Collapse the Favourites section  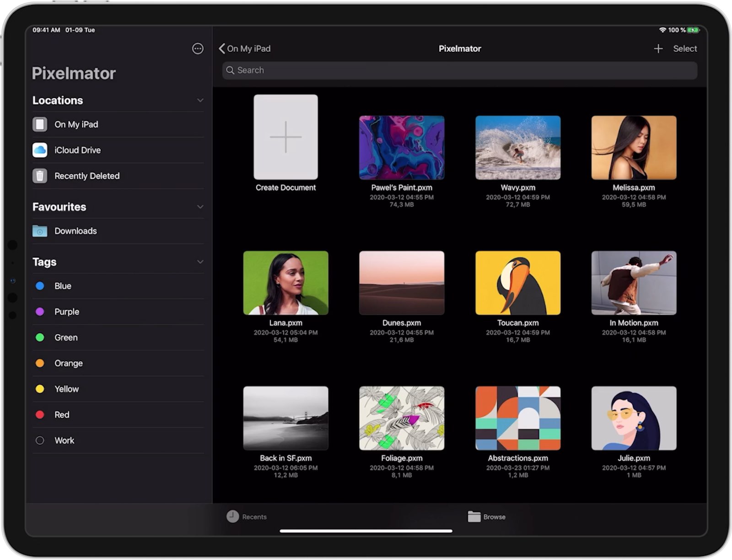pos(200,207)
